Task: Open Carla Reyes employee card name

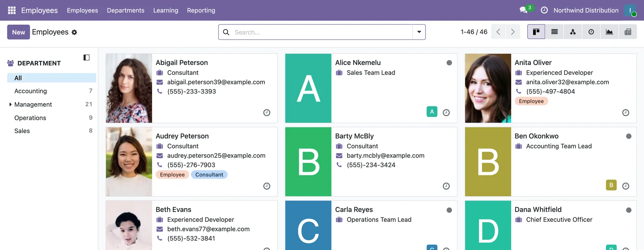Action: click(354, 210)
